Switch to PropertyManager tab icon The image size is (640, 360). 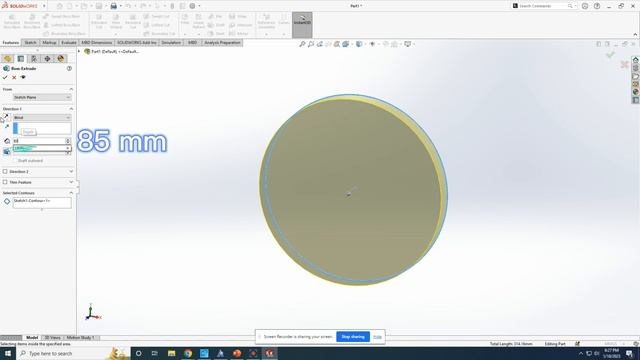point(21,59)
